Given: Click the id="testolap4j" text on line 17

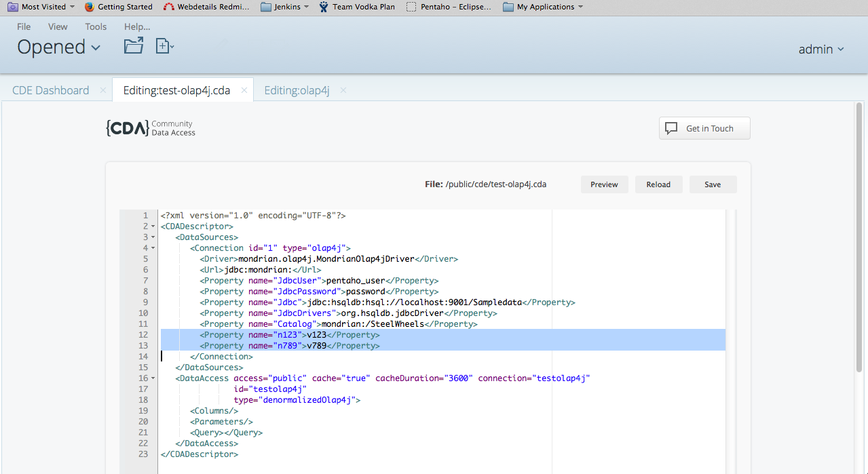Looking at the screenshot, I should [270, 389].
